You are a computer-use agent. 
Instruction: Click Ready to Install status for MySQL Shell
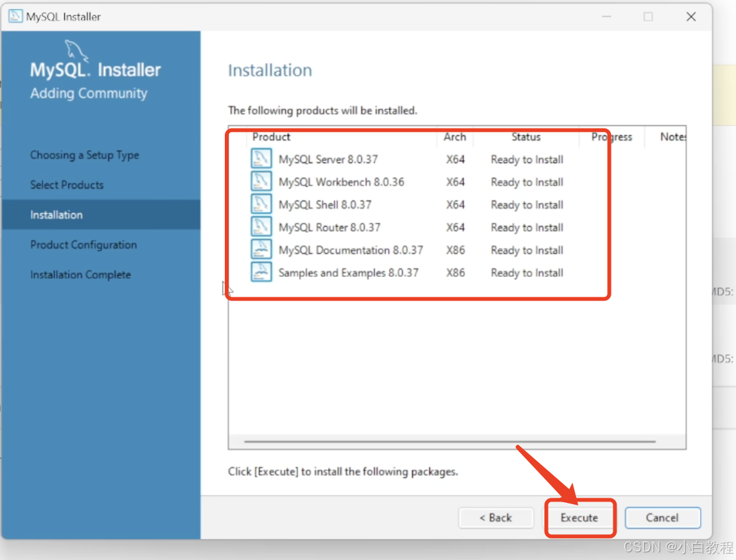527,205
